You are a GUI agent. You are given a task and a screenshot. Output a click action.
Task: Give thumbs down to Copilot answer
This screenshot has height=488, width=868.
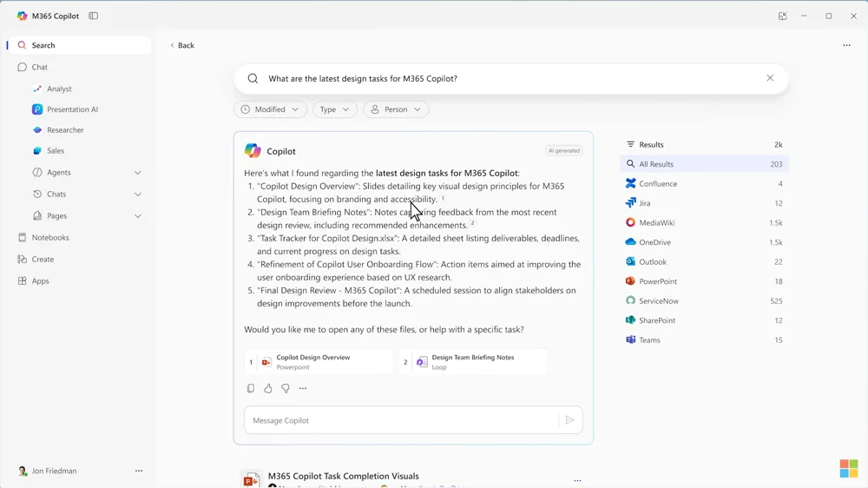(286, 388)
